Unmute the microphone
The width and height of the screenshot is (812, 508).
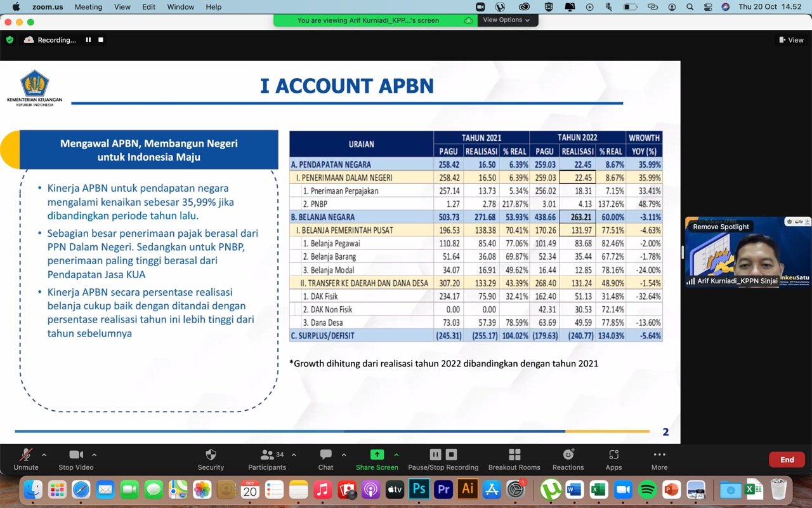click(x=26, y=455)
